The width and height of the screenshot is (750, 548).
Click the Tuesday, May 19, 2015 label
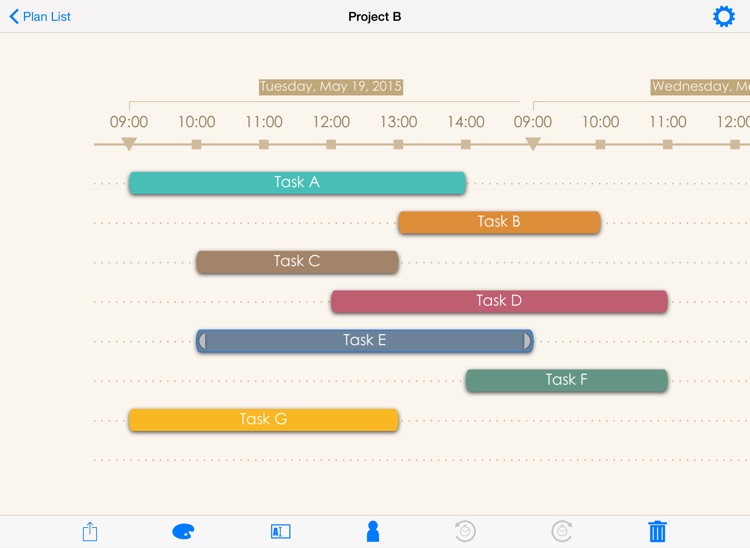point(331,87)
